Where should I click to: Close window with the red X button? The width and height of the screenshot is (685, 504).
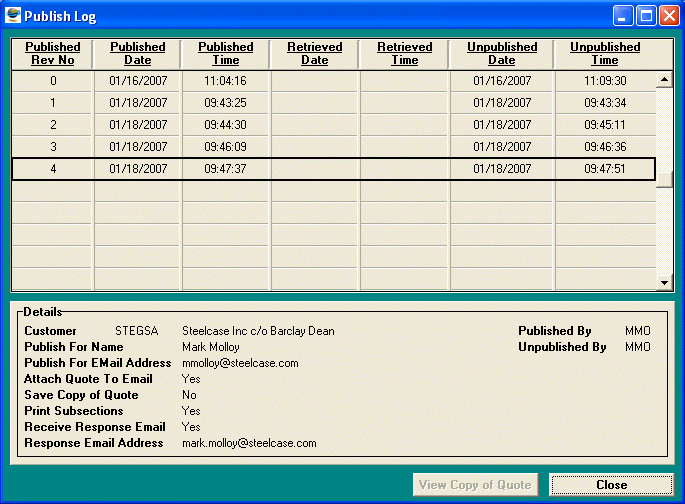coord(669,16)
